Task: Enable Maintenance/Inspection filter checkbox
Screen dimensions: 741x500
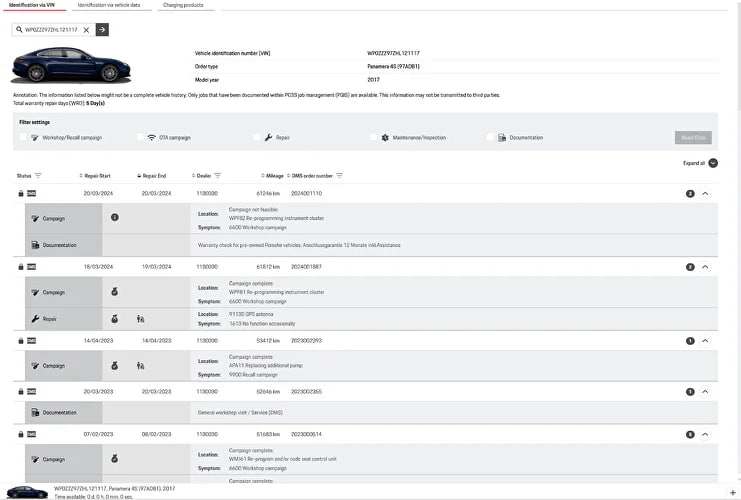Action: 373,137
